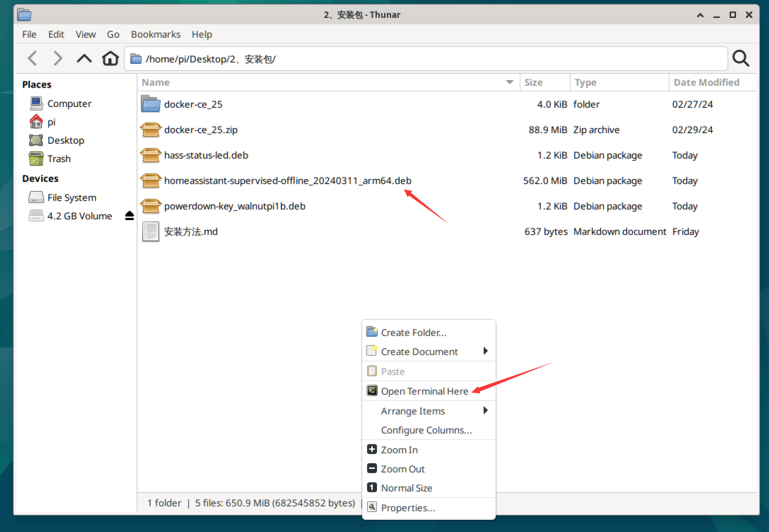
Task: Click the homeassistant-supervised deb package icon
Action: [x=151, y=180]
